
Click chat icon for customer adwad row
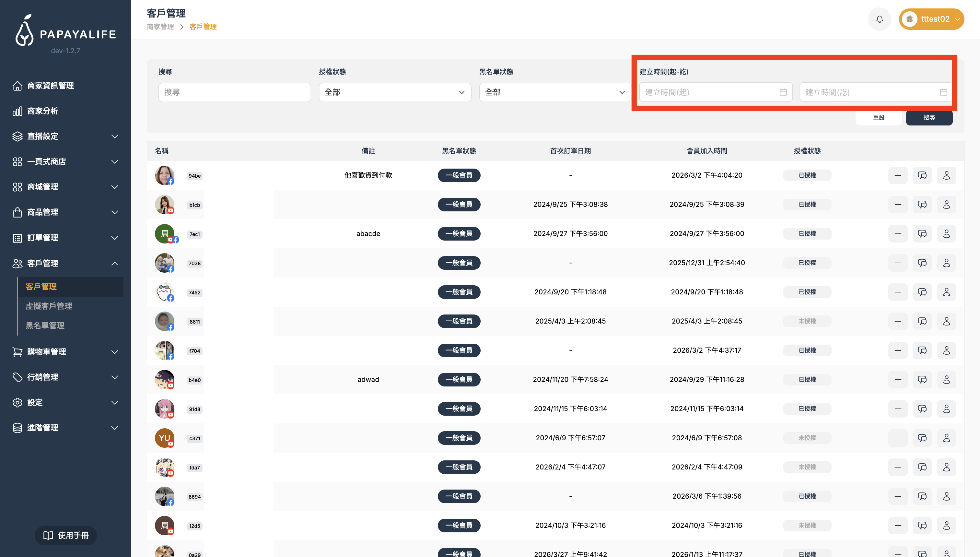coord(922,380)
